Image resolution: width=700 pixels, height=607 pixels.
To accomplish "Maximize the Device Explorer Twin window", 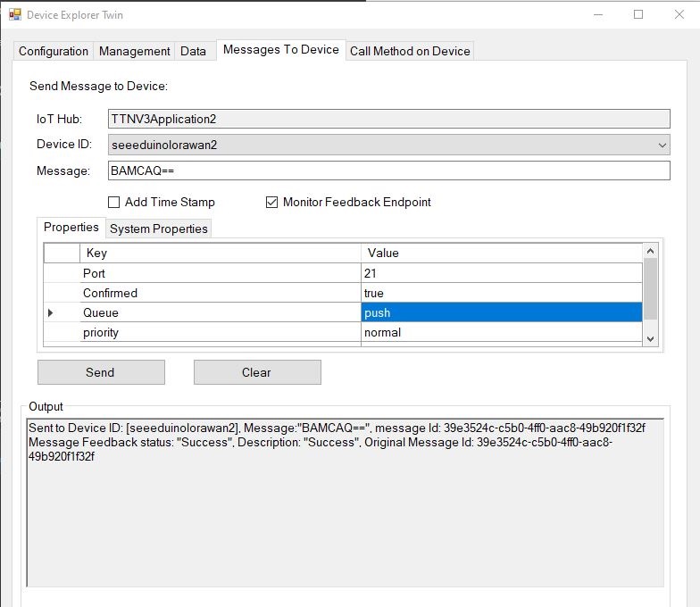I will (x=638, y=14).
